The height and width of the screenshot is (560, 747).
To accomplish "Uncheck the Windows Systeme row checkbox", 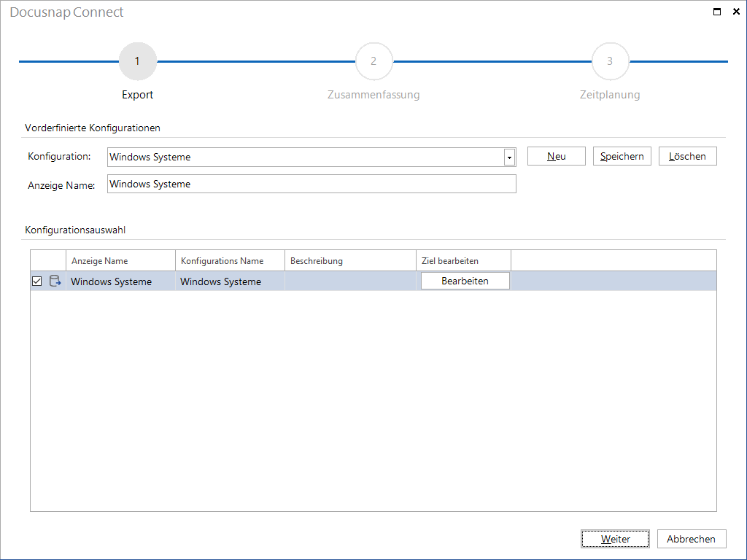I will 36,281.
